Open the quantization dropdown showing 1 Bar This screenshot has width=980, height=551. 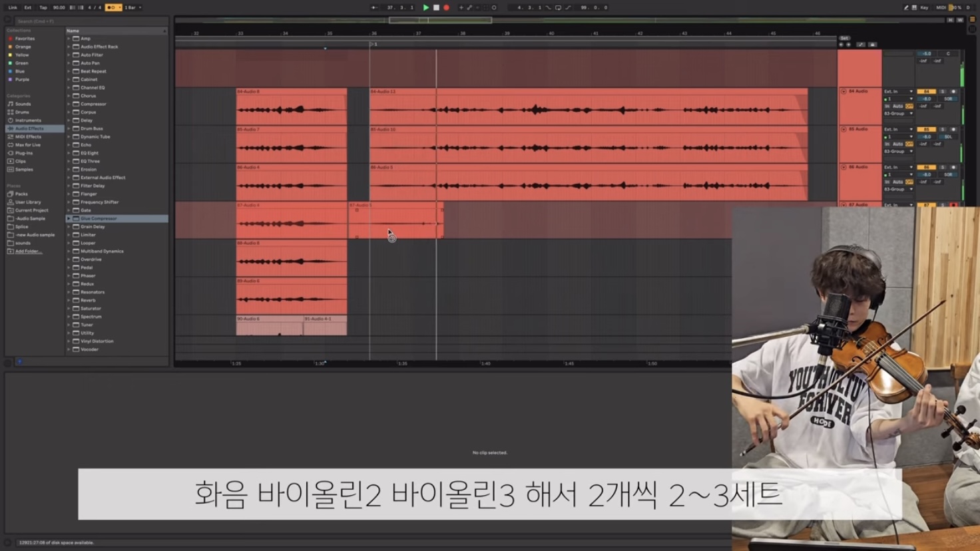[131, 7]
